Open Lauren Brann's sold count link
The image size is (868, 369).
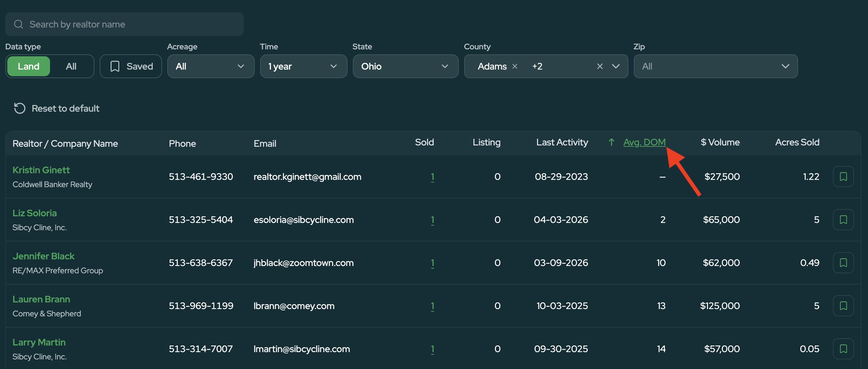click(432, 306)
